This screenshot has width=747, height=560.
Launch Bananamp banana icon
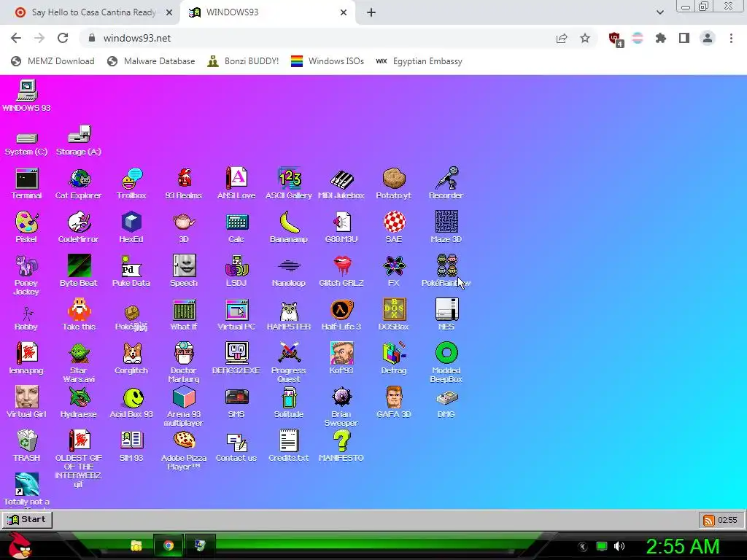click(x=289, y=227)
